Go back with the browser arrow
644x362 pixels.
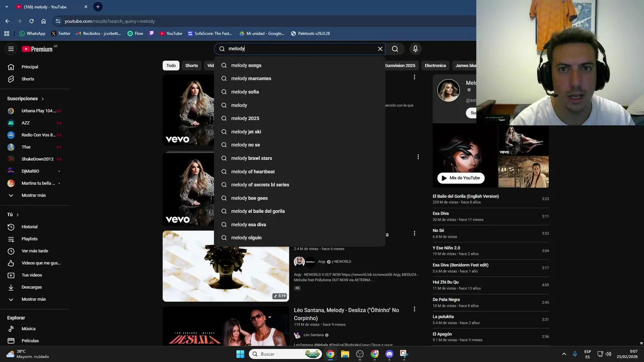tap(7, 21)
